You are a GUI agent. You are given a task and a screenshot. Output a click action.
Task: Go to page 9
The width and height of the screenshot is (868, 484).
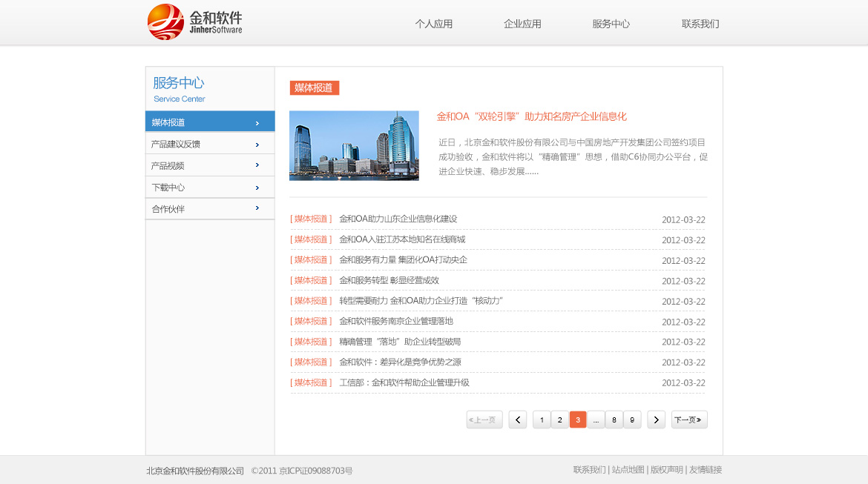click(632, 420)
